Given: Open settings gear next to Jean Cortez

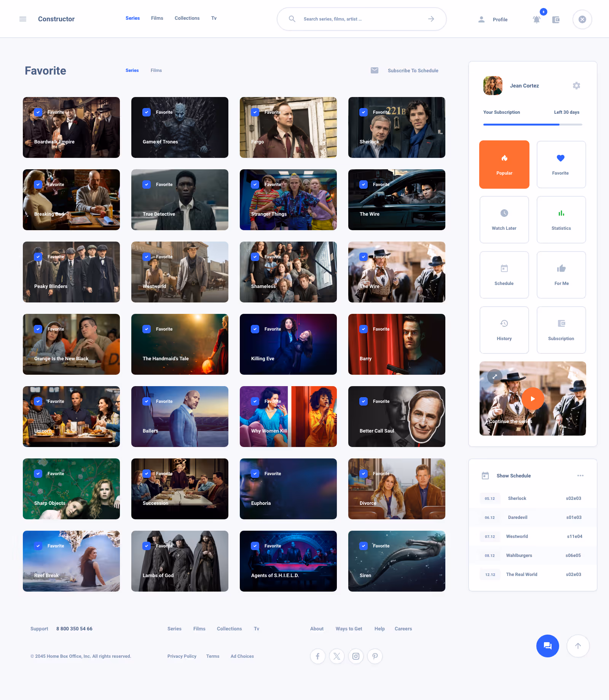Looking at the screenshot, I should (577, 86).
